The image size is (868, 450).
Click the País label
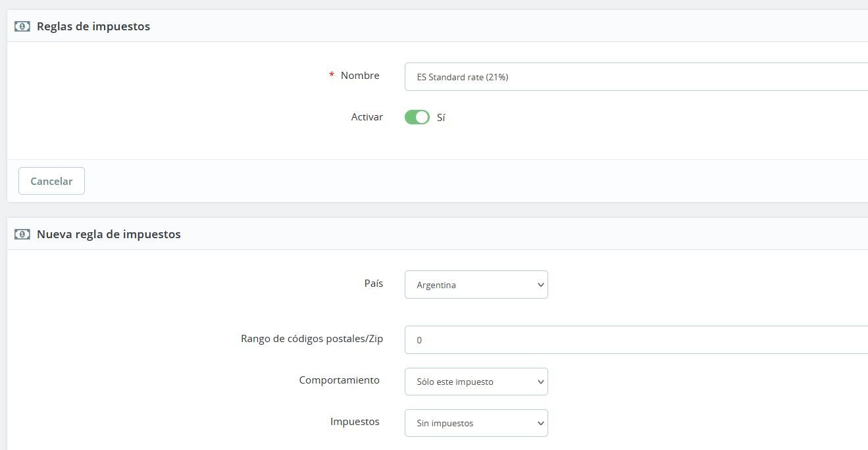[373, 284]
